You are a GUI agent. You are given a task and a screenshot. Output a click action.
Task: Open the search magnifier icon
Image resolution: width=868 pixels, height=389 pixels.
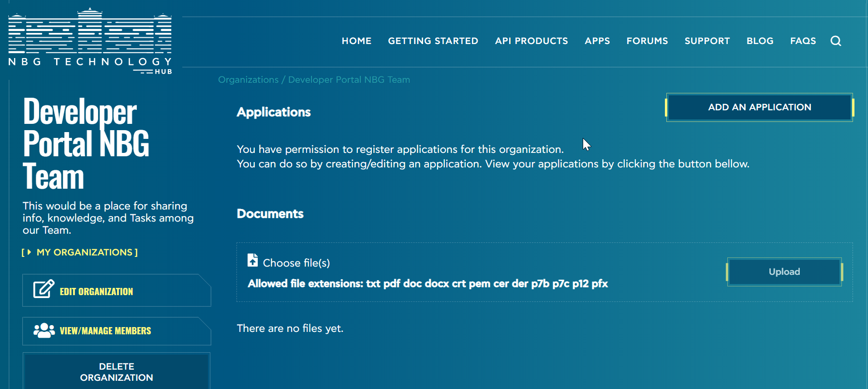click(836, 41)
